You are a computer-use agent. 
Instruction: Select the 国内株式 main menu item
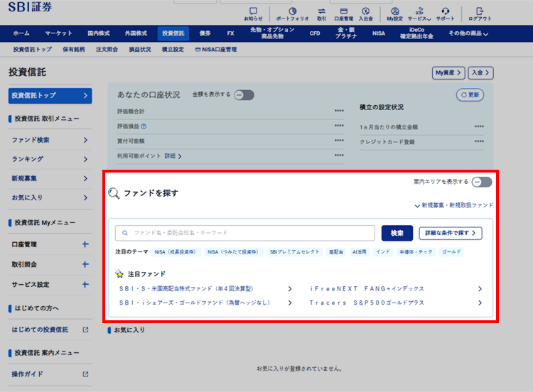click(x=99, y=33)
